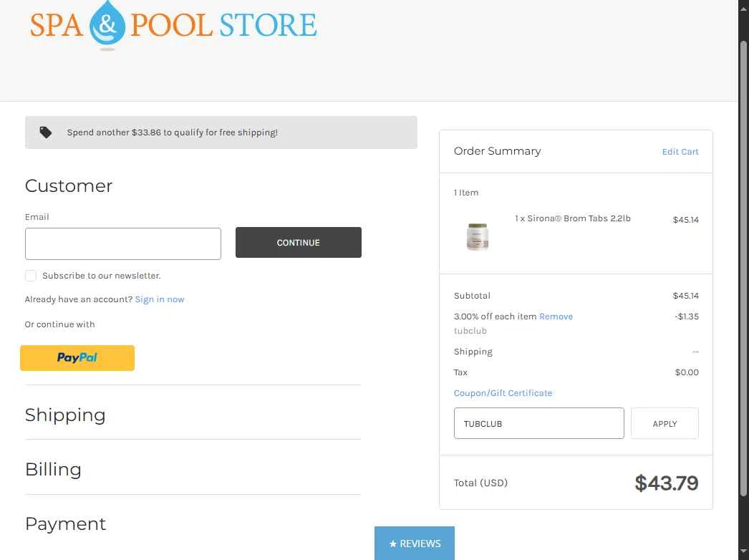Tick the Subscribe to our newsletter checkbox
Image resolution: width=749 pixels, height=560 pixels.
31,276
